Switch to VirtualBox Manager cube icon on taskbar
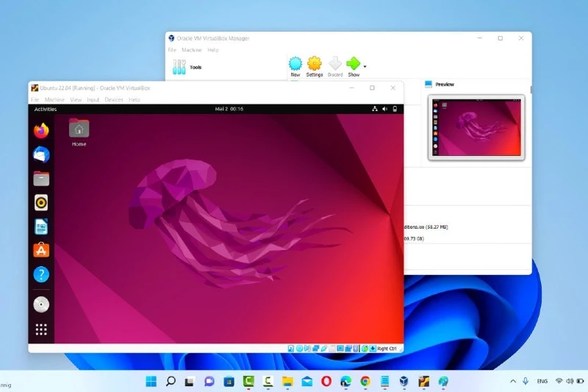This screenshot has height=392, width=588. pos(404,381)
